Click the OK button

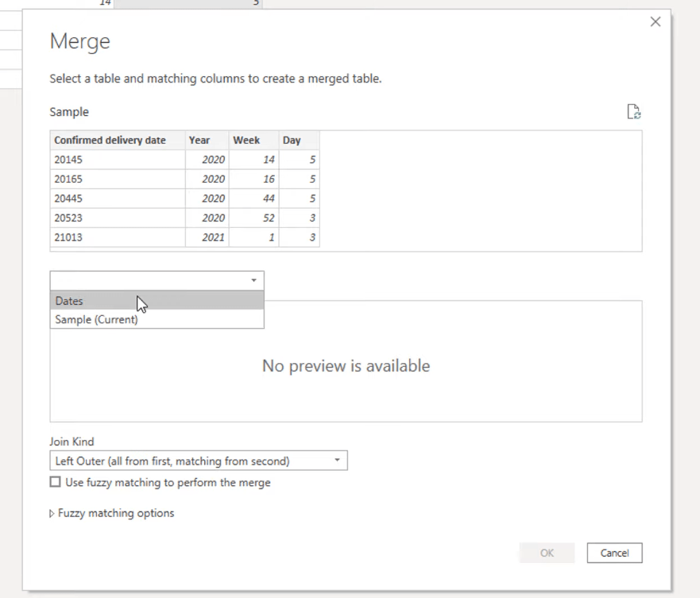(x=547, y=553)
